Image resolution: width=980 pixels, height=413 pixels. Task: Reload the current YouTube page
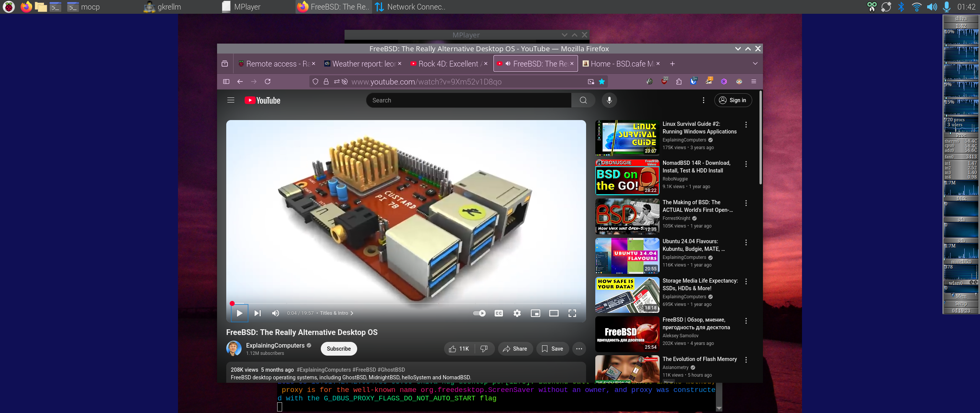pyautogui.click(x=268, y=81)
